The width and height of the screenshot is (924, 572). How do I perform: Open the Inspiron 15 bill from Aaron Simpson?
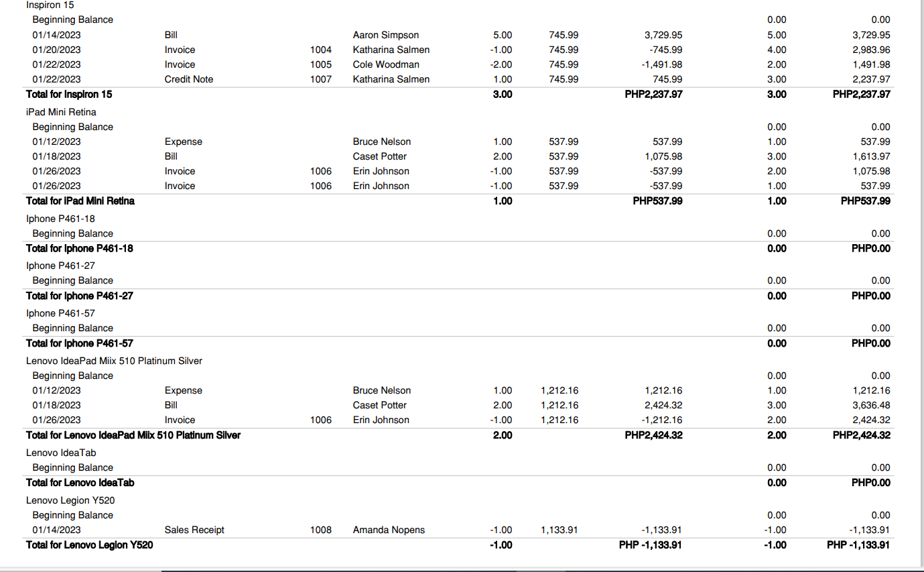171,35
